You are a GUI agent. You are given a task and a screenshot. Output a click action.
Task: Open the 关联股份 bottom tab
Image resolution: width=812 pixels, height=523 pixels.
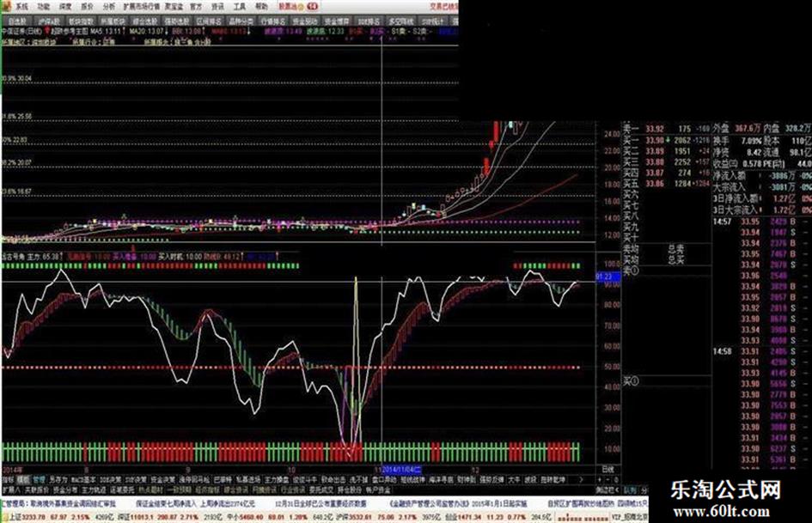coord(37,490)
